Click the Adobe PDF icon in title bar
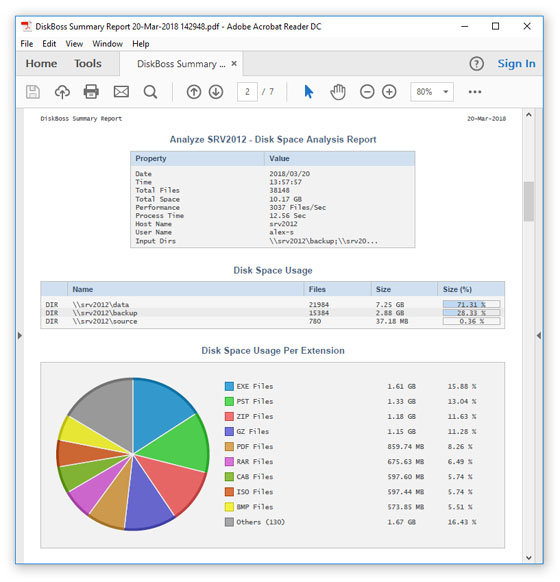Image resolution: width=560 pixels, height=582 pixels. coord(26,26)
